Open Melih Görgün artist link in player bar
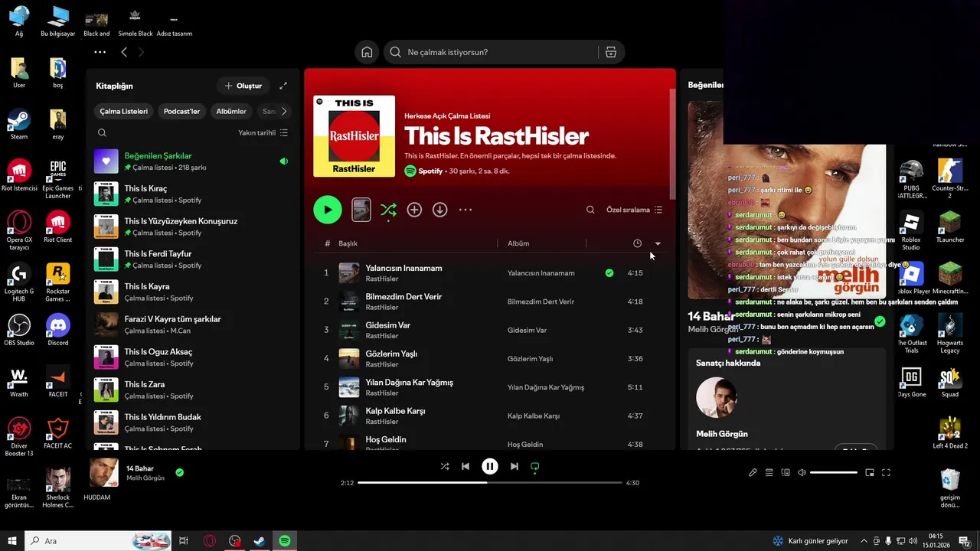 [x=145, y=478]
